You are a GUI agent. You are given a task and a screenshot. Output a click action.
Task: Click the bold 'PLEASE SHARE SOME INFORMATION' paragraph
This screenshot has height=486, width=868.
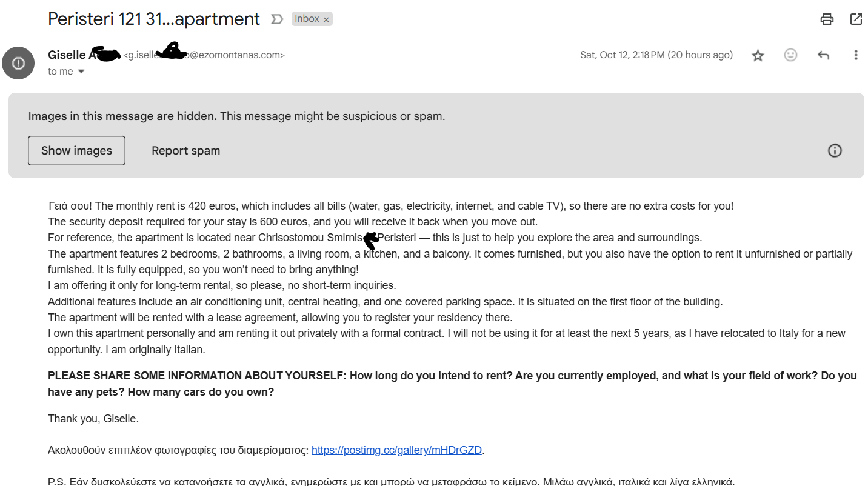[452, 384]
